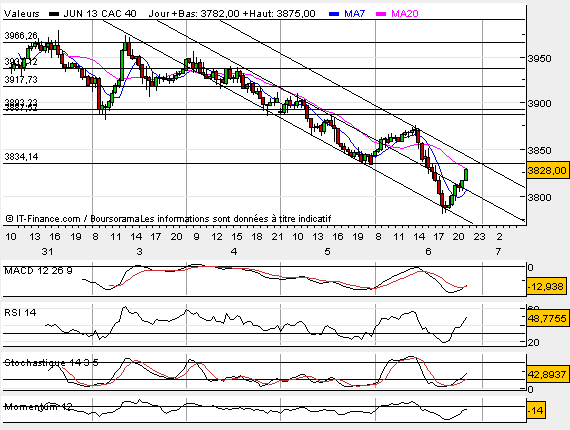The height and width of the screenshot is (430, 570).
Task: Click the MACD value label -12,938
Action: [x=547, y=286]
